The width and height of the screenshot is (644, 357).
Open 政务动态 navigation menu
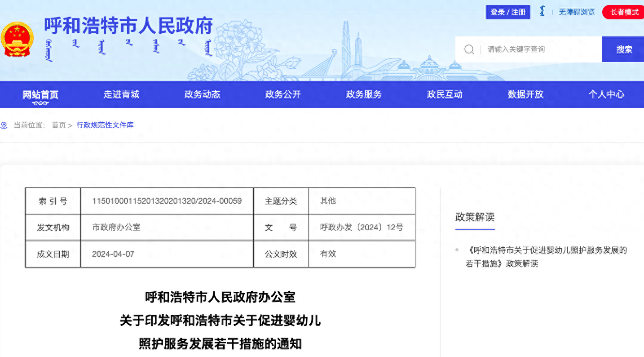tap(202, 94)
